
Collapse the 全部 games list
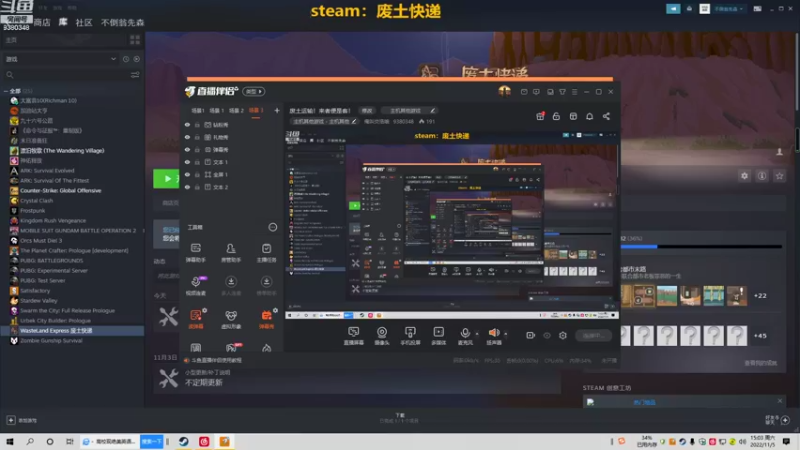(x=6, y=91)
